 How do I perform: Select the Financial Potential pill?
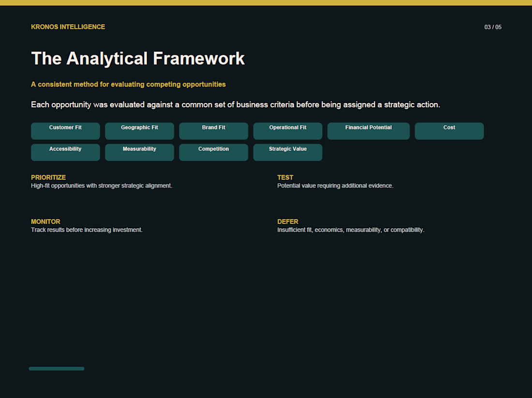pos(369,131)
